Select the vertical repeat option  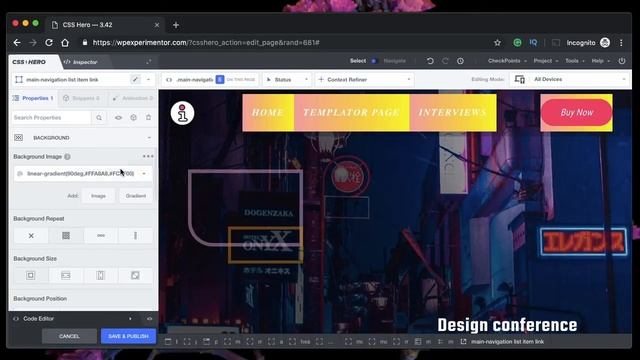point(135,236)
